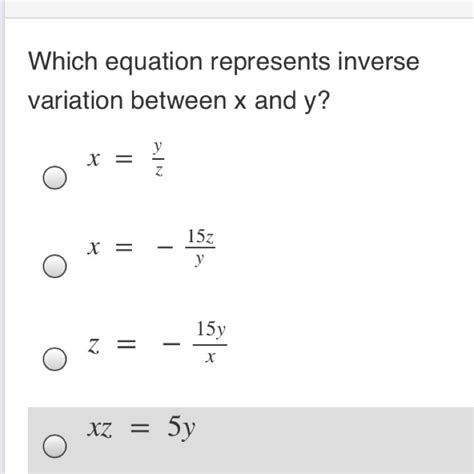Click the fraction 15y over x

[210, 342]
